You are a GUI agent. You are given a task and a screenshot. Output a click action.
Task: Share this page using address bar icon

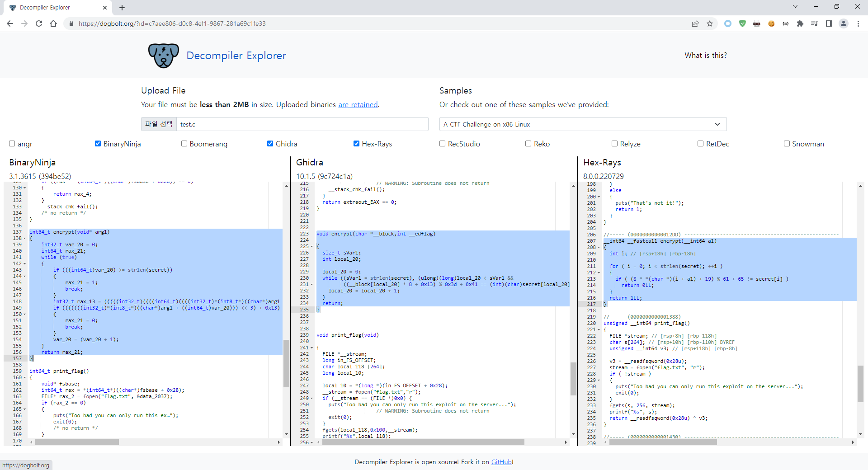(x=695, y=23)
